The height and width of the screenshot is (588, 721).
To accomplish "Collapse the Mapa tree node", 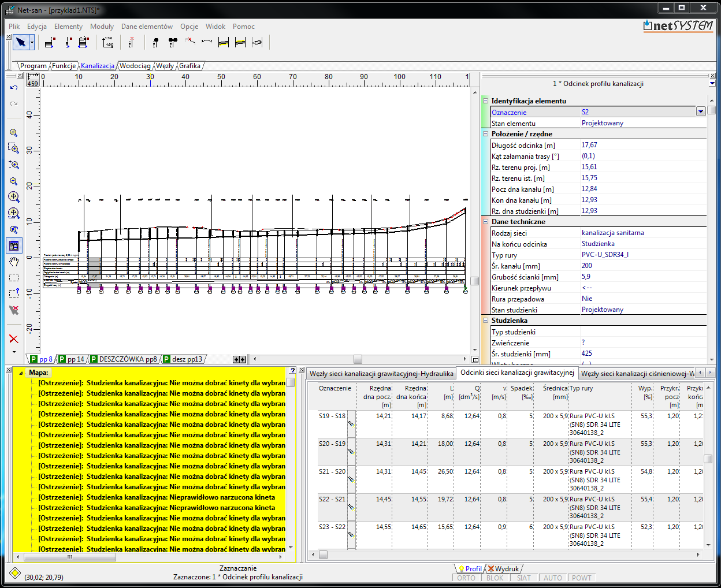I will 21,373.
